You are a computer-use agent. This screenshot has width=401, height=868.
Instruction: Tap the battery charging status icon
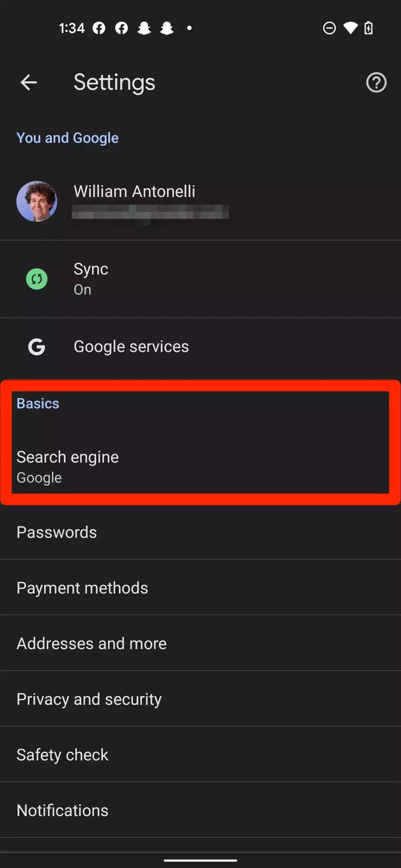tap(369, 28)
